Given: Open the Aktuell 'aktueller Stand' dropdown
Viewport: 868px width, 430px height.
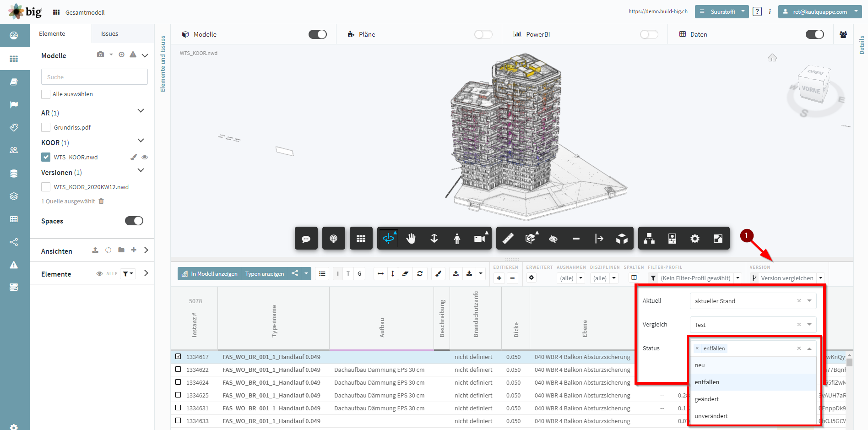Looking at the screenshot, I should coord(753,301).
